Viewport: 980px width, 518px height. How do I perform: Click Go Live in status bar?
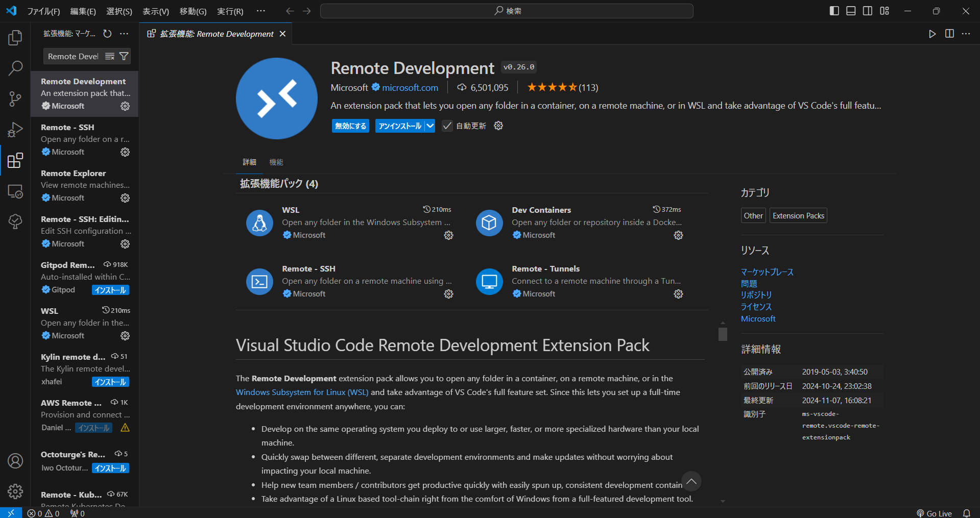(x=934, y=513)
